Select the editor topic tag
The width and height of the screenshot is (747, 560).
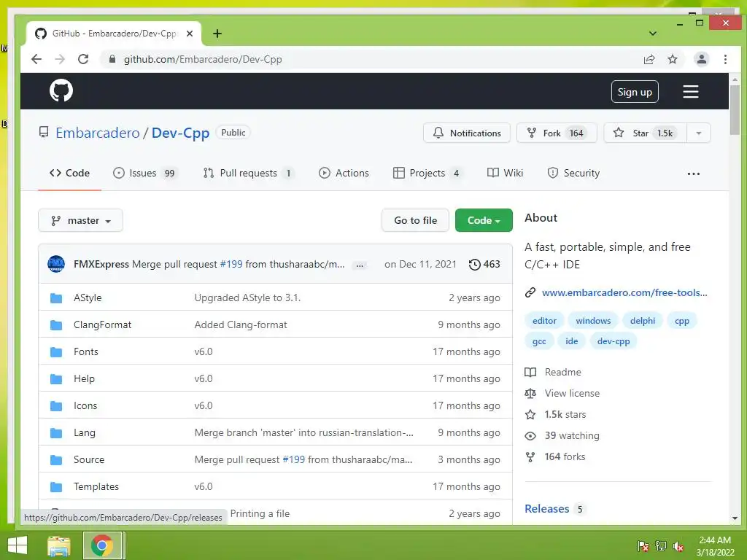(544, 321)
